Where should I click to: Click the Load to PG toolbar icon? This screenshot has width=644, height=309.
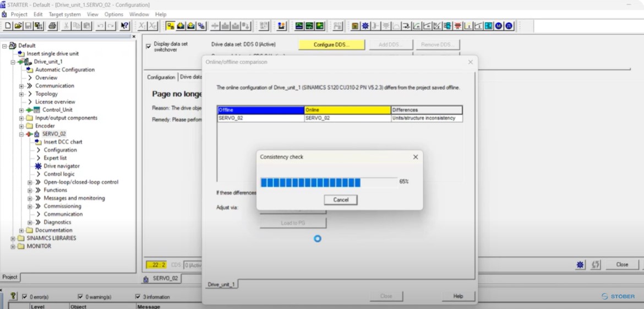[x=191, y=26]
